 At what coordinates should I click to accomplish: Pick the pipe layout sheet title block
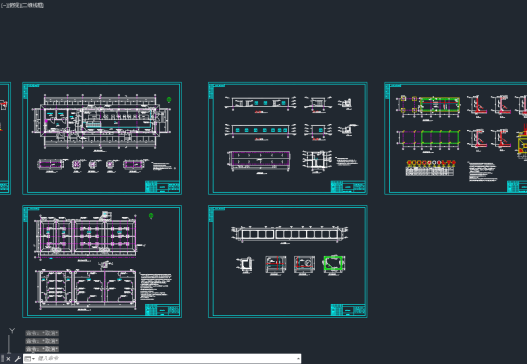tap(162, 309)
